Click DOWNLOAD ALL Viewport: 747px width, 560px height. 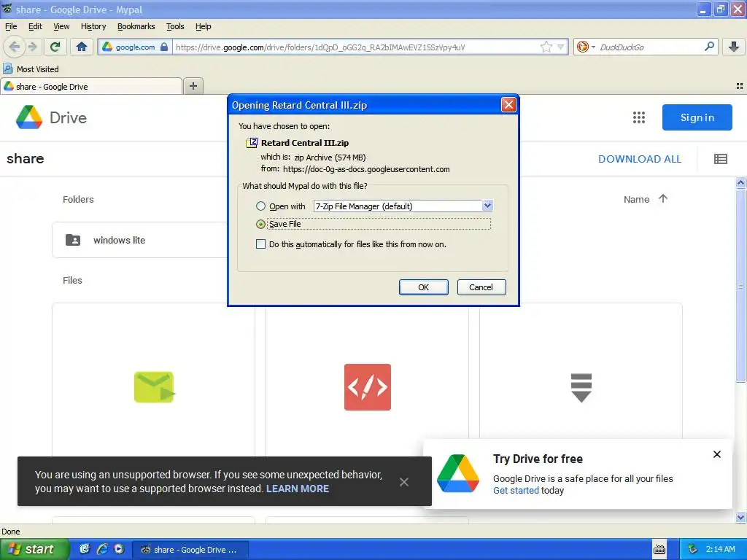[639, 159]
